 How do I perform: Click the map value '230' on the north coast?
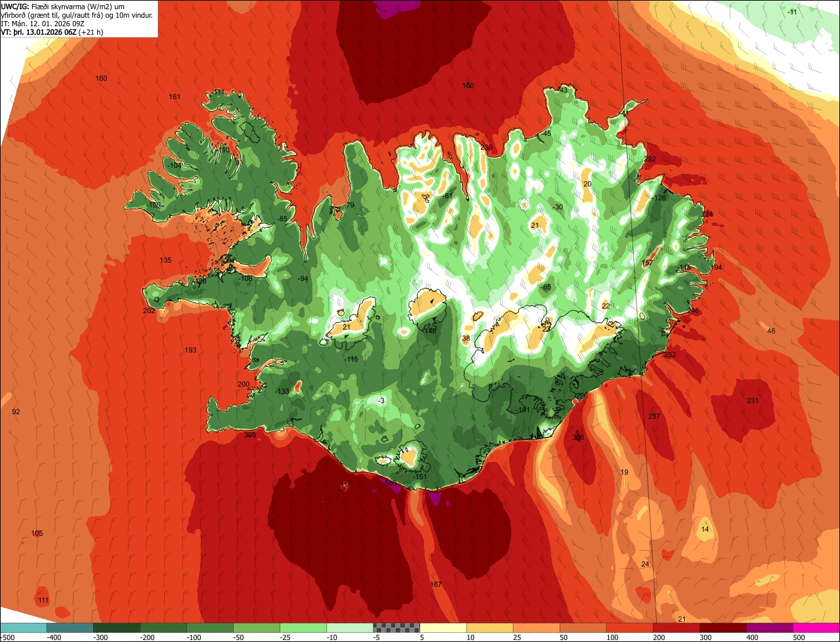point(486,147)
